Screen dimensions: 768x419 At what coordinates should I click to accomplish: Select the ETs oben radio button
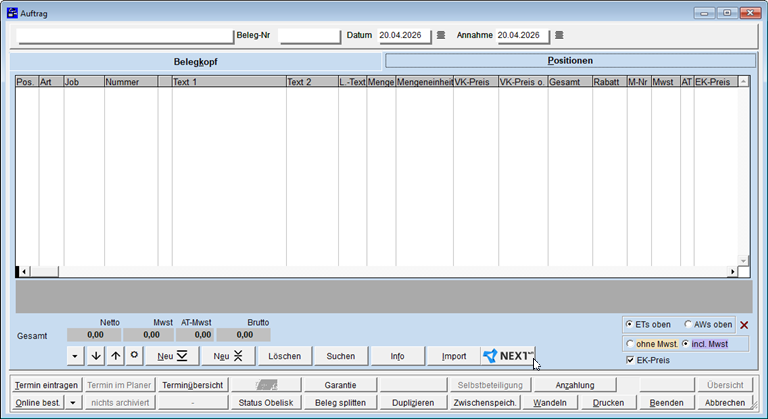pyautogui.click(x=629, y=324)
